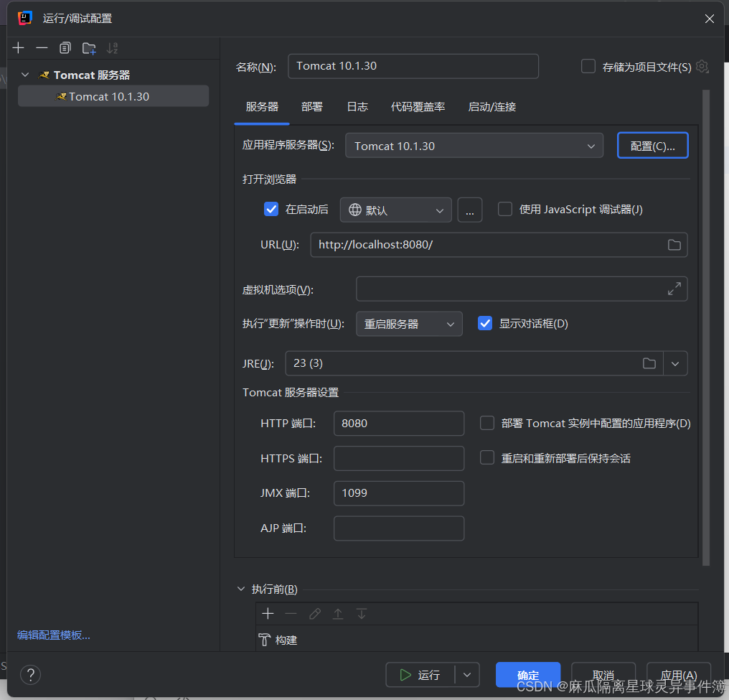Select the Tomcat 服务器 tree group

92,75
